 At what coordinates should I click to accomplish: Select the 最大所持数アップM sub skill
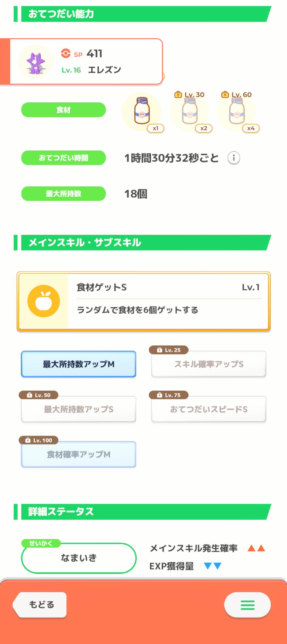pyautogui.click(x=79, y=364)
